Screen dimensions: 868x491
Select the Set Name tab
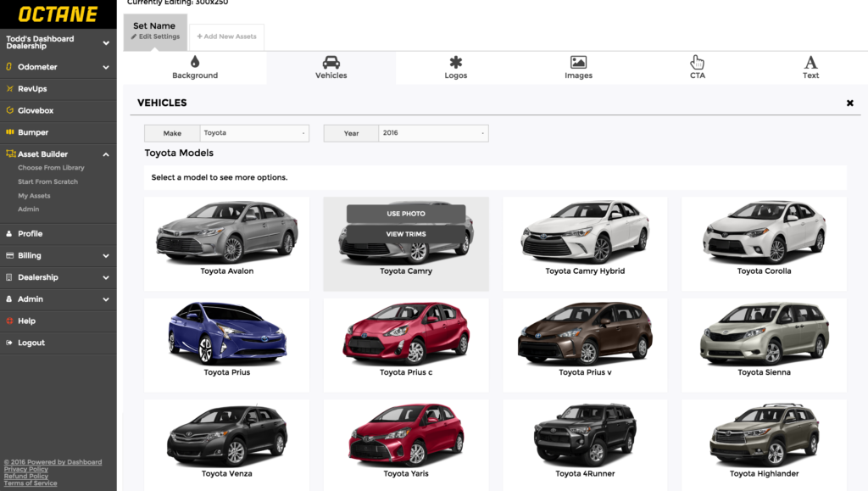[x=155, y=32]
